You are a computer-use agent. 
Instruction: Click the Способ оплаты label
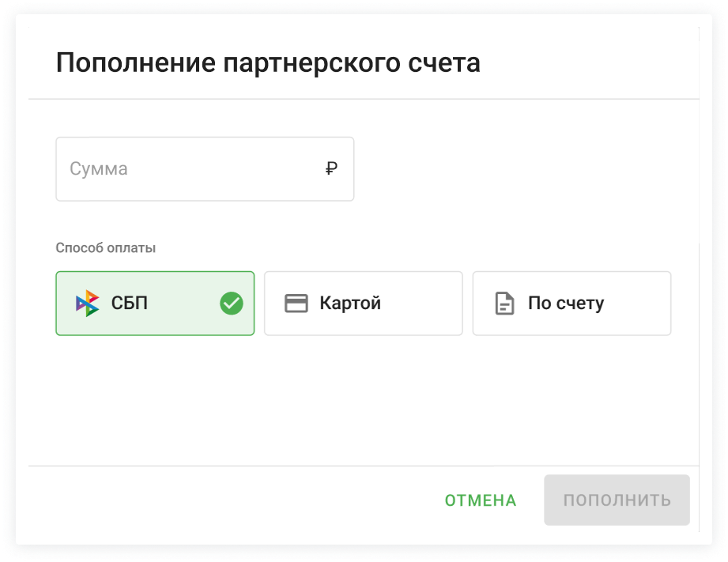106,248
